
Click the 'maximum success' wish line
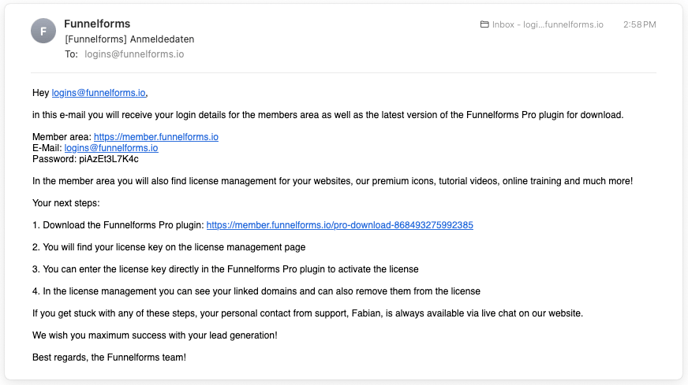[x=154, y=335]
